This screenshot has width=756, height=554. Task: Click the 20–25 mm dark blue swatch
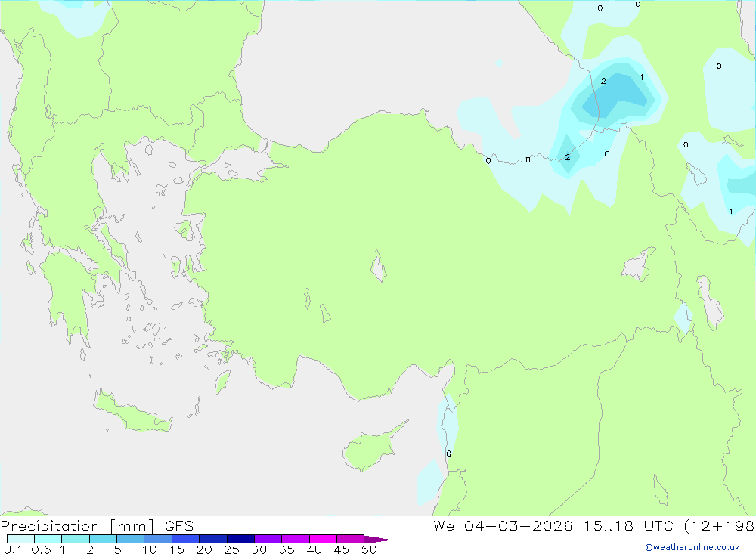pos(213,539)
